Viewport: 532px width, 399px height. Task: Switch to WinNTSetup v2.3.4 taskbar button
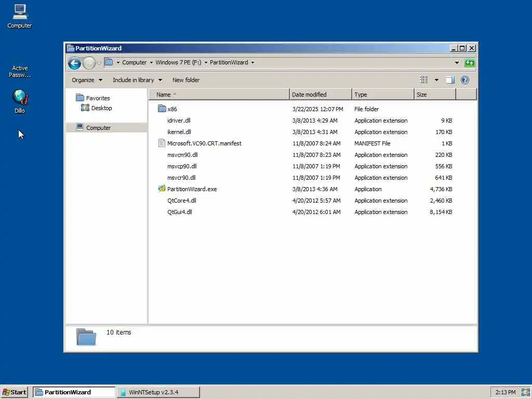click(x=158, y=392)
